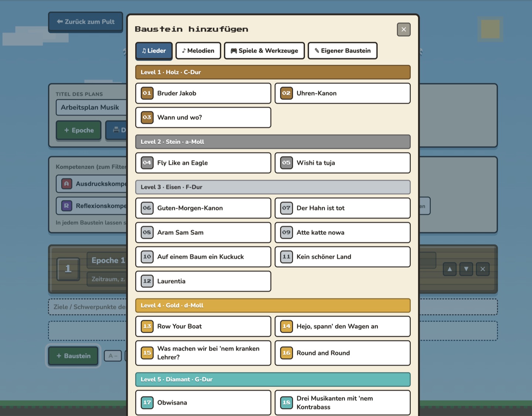Pick Was machen wir bei 'nem kranken Lehrer?
The height and width of the screenshot is (416, 532).
[203, 353]
